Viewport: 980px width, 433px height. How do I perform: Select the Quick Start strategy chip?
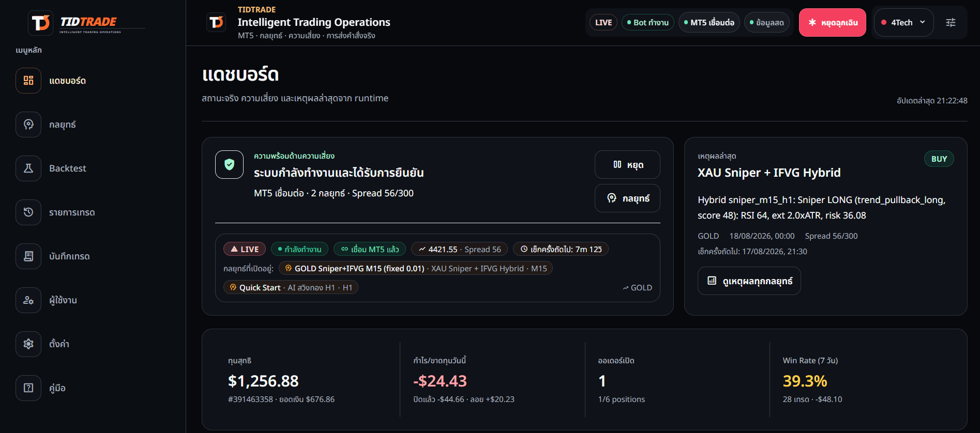click(x=291, y=287)
